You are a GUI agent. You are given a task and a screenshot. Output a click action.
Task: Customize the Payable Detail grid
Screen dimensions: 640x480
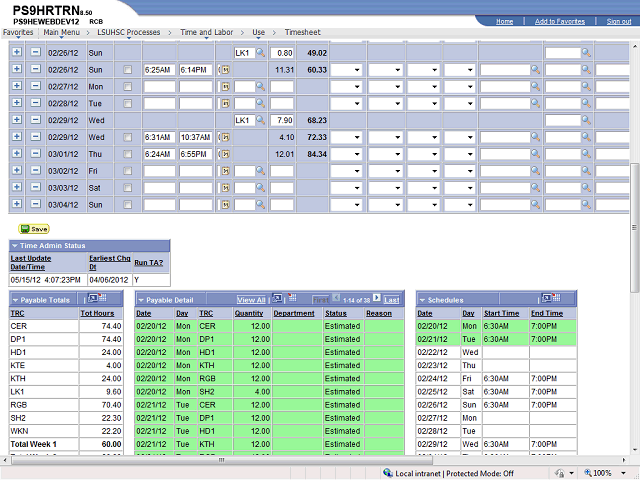[277, 298]
